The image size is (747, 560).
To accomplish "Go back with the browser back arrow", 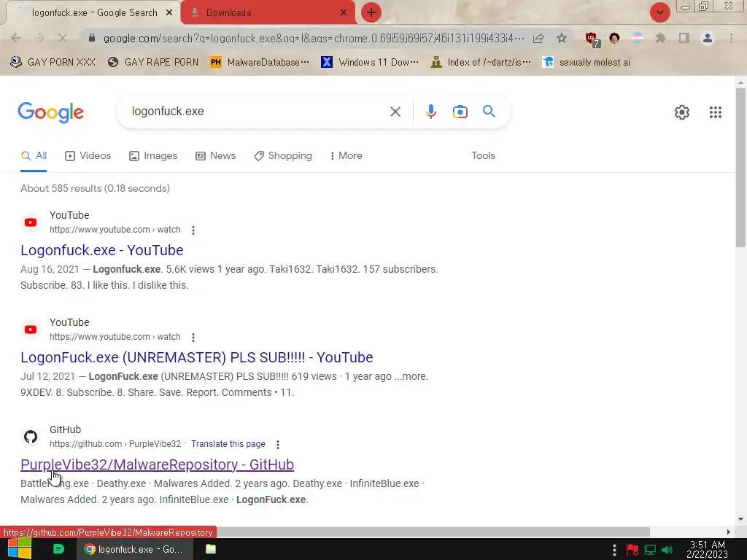I will coord(16,38).
